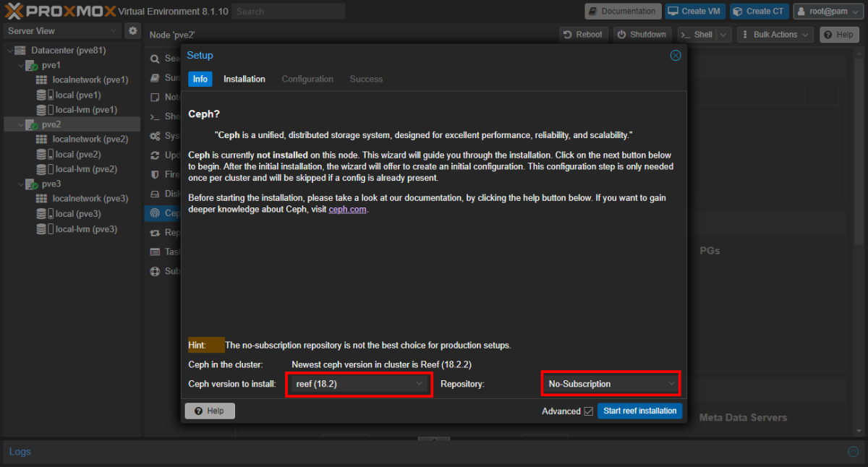
Task: Toggle the Advanced checkbox
Action: (x=588, y=411)
